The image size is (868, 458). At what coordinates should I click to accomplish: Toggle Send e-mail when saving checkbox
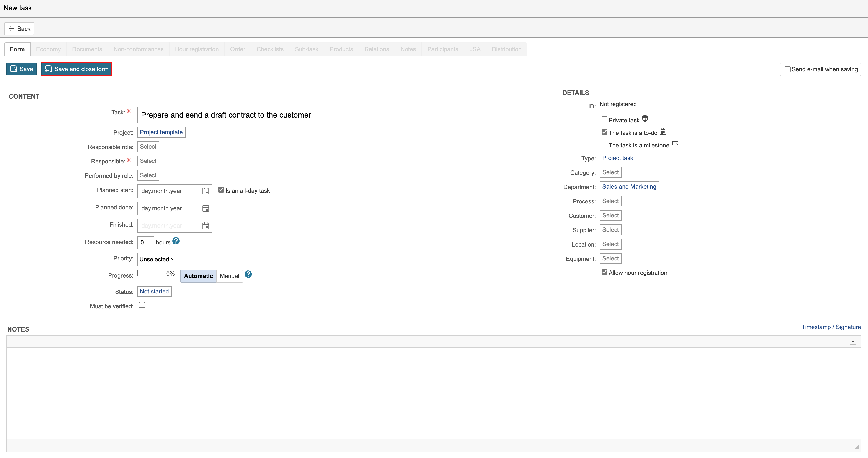[788, 69]
